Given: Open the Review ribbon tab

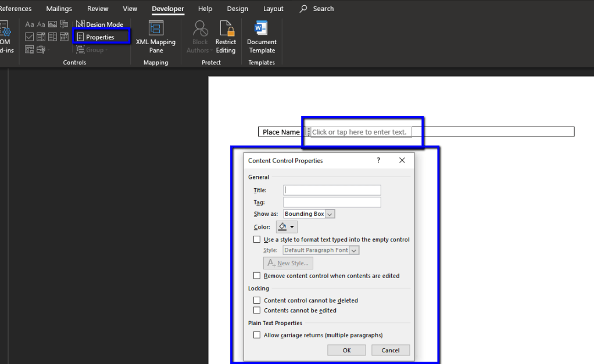Looking at the screenshot, I should point(98,9).
